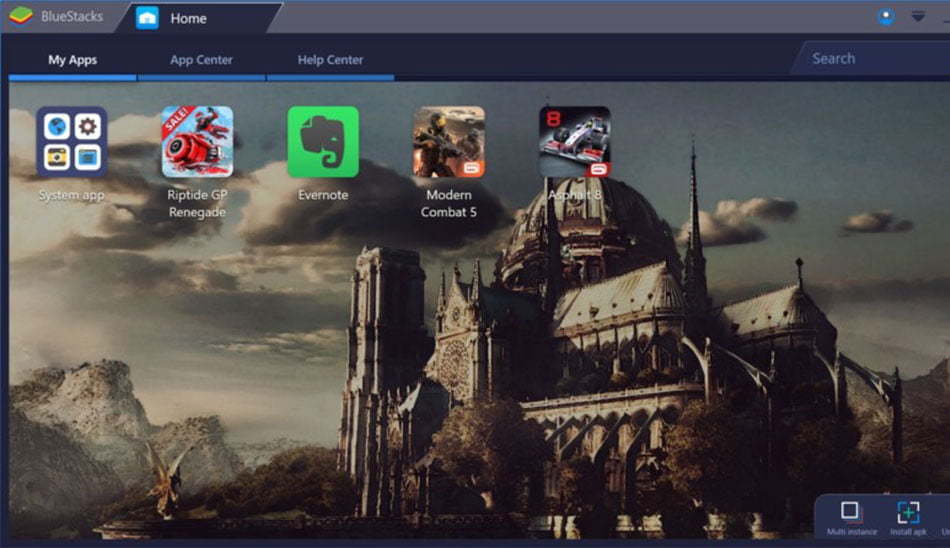
Task: Launch Riptide GP Renegade game
Action: coord(198,142)
